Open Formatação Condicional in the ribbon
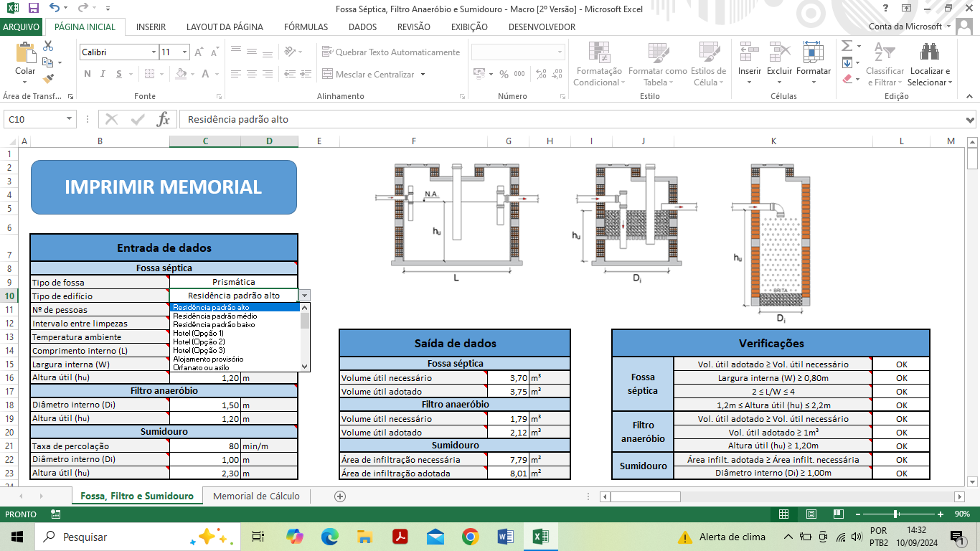Image resolution: width=980 pixels, height=551 pixels. [x=599, y=64]
